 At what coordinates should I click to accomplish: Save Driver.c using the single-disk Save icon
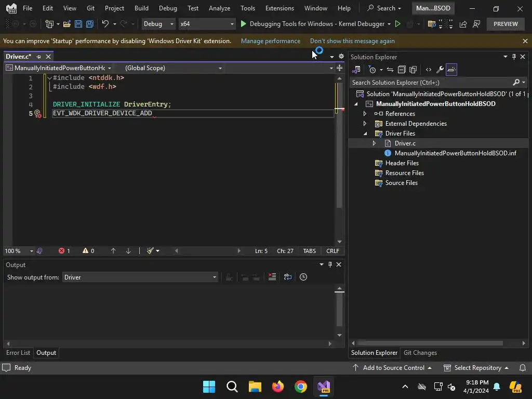(x=78, y=24)
